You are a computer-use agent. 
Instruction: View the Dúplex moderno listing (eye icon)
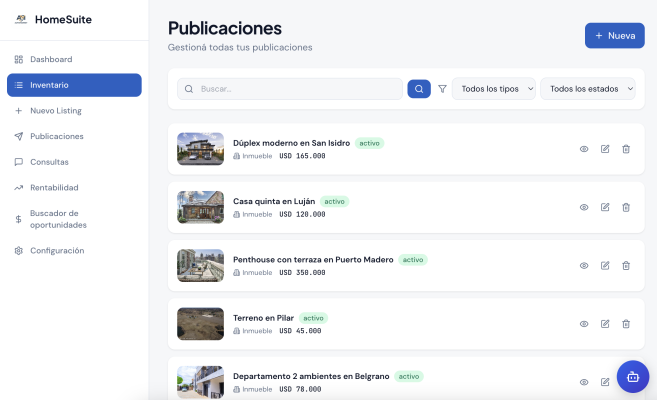coord(584,149)
